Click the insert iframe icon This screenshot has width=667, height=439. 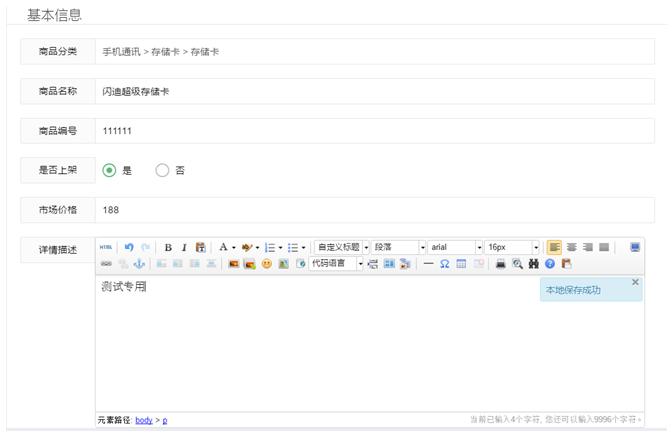[300, 264]
